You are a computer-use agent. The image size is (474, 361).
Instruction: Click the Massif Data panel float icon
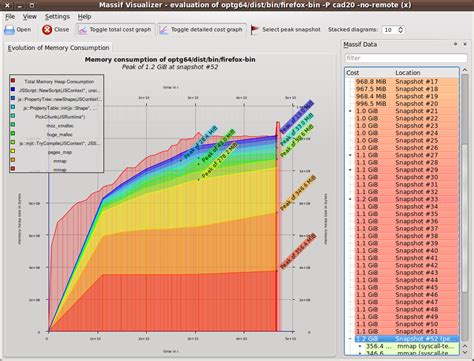tap(455, 44)
